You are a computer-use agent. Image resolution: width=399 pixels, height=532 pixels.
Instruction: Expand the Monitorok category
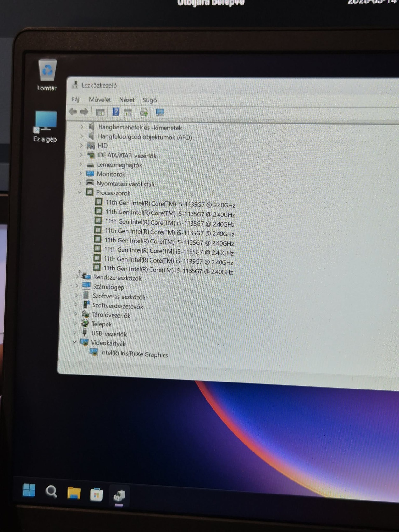click(80, 173)
